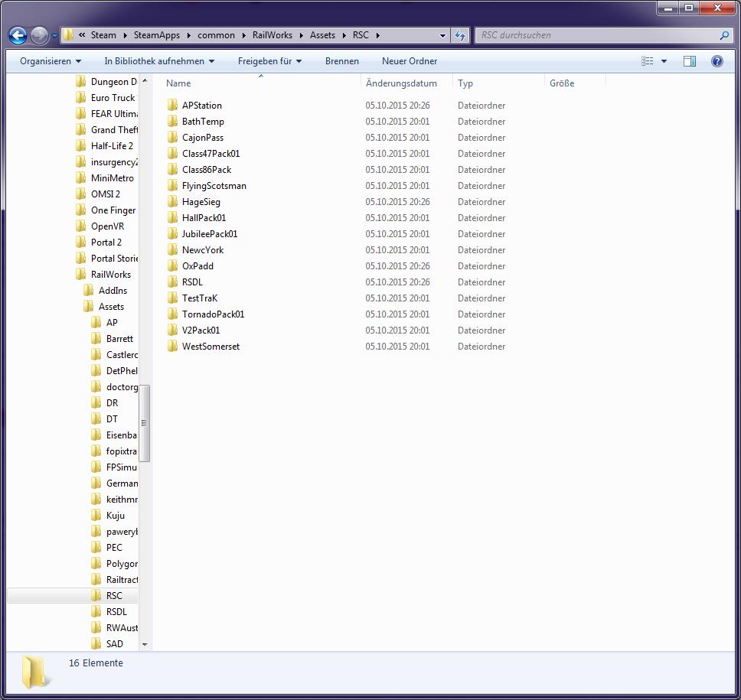741x700 pixels.
Task: Select the BathTemp folder icon
Action: [172, 122]
